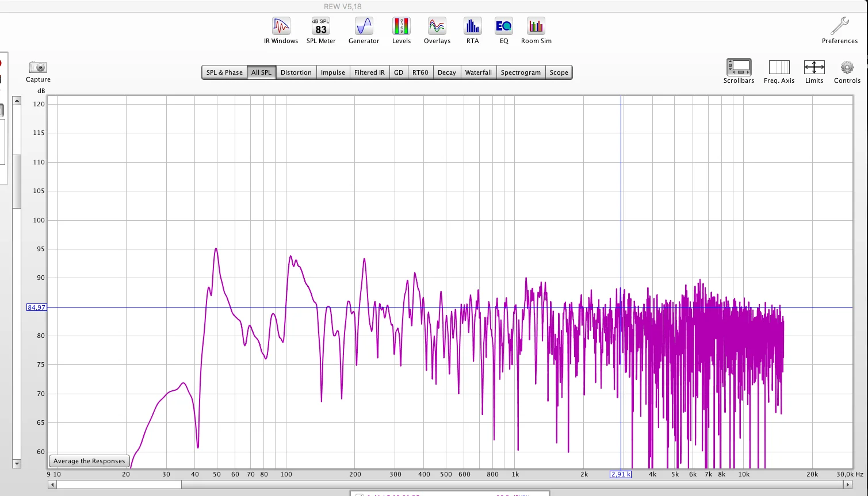Switch to the Impulse tab
Image resolution: width=868 pixels, height=496 pixels.
click(333, 72)
